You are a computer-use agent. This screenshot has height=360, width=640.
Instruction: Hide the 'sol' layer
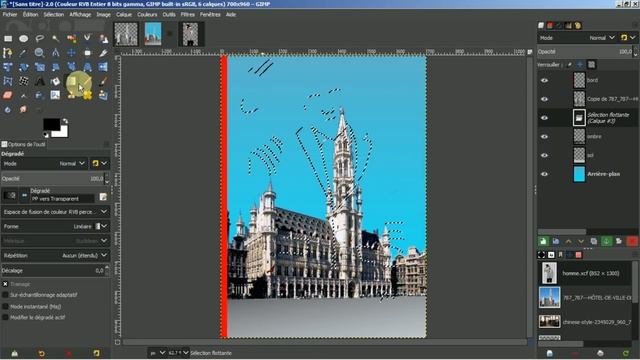tap(544, 156)
